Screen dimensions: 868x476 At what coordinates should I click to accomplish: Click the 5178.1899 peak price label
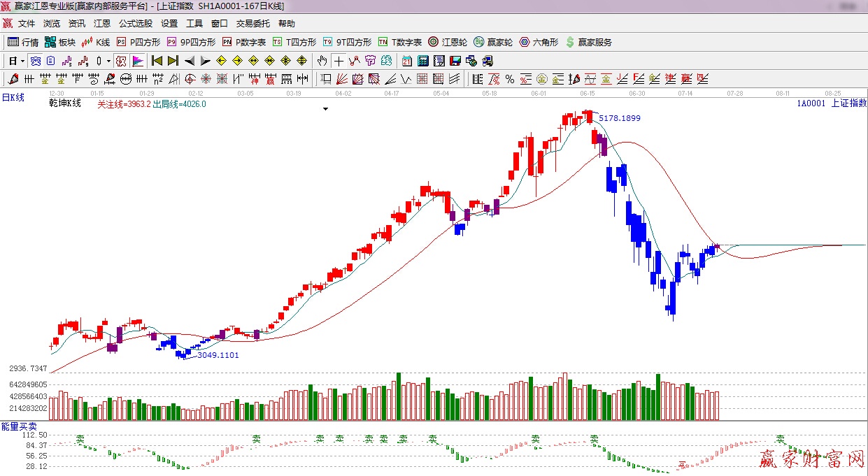pyautogui.click(x=619, y=118)
